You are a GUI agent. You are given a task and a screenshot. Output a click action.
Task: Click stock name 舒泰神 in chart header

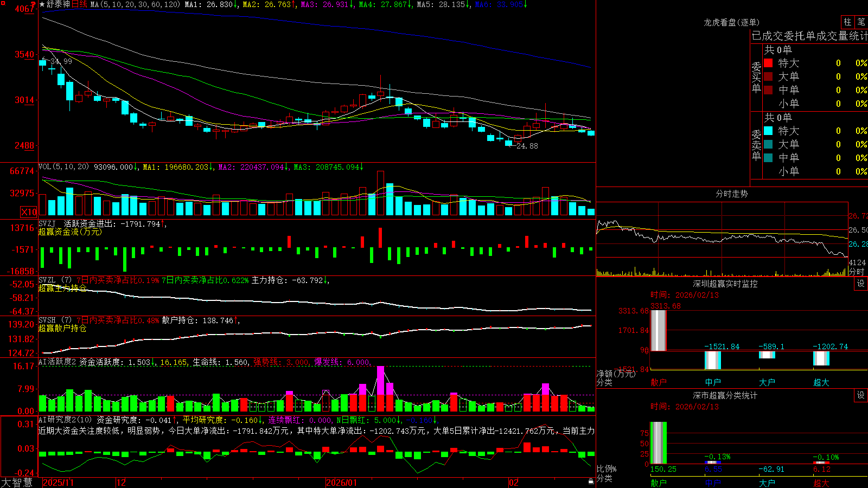(x=58, y=4)
